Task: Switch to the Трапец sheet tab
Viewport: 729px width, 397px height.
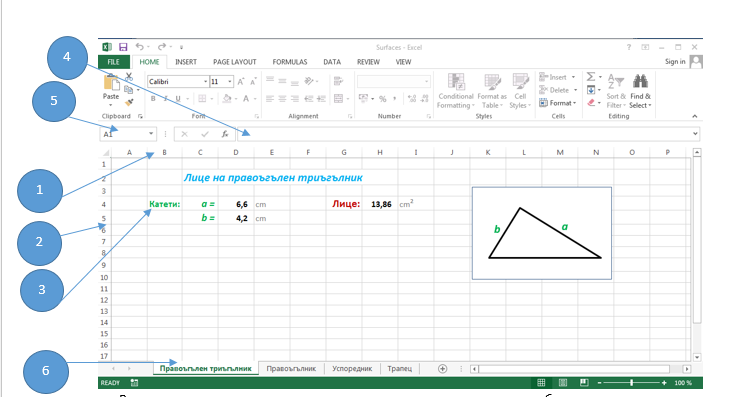Action: point(399,368)
